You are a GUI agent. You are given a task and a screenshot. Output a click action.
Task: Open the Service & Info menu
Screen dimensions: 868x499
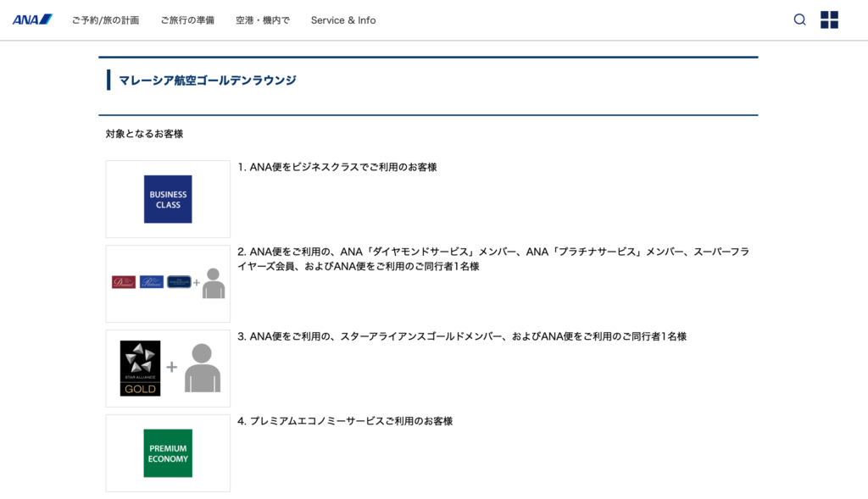click(343, 20)
